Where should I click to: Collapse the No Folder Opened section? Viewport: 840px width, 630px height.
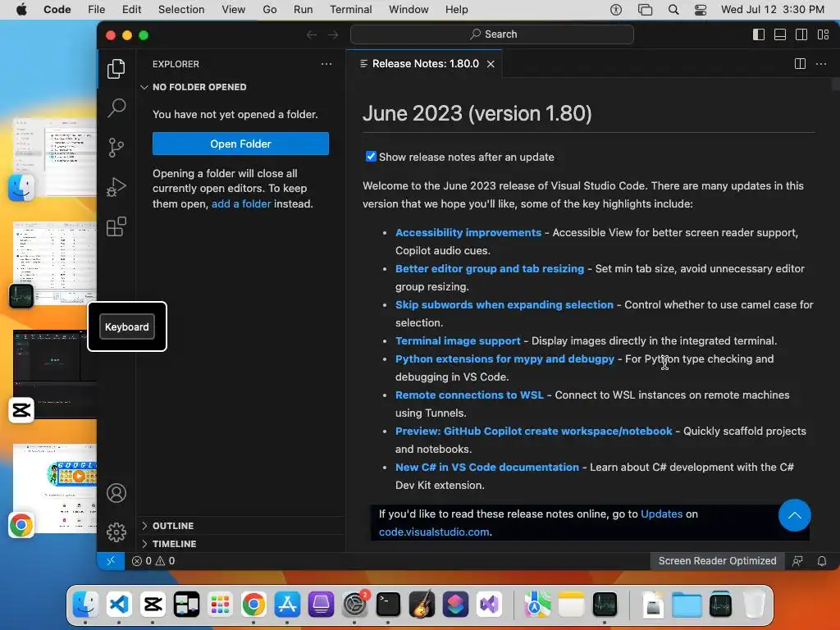tap(199, 87)
